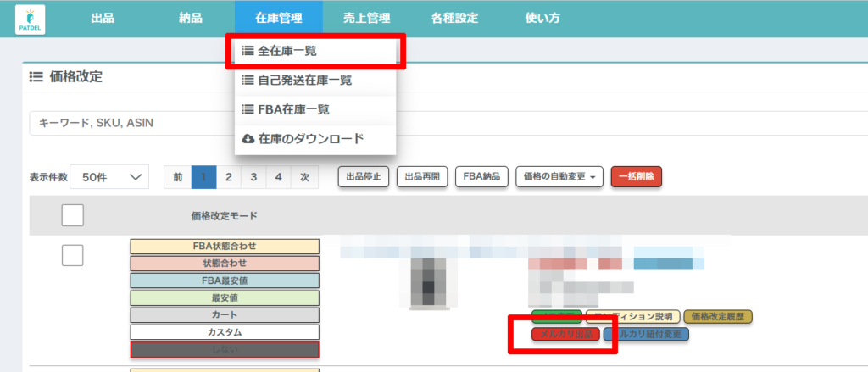Open the 価格改定履歴 tag button
The image size is (868, 372).
[717, 317]
